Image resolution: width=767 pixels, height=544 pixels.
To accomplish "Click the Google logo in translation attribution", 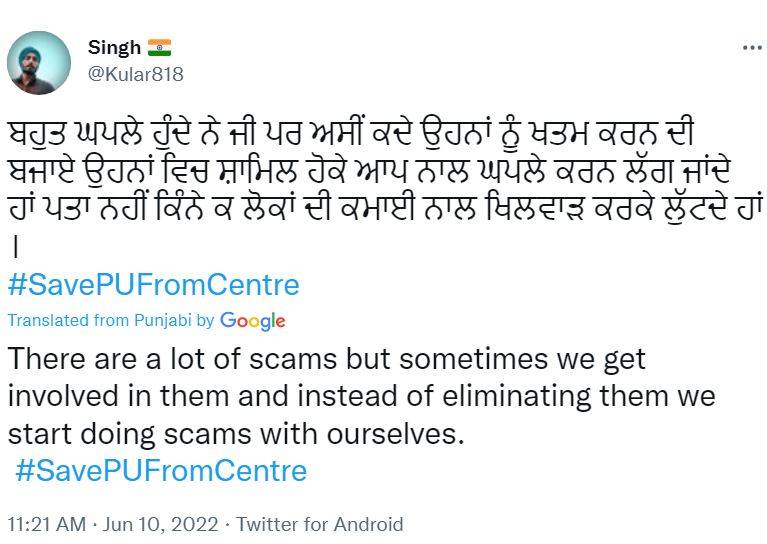I will point(253,321).
